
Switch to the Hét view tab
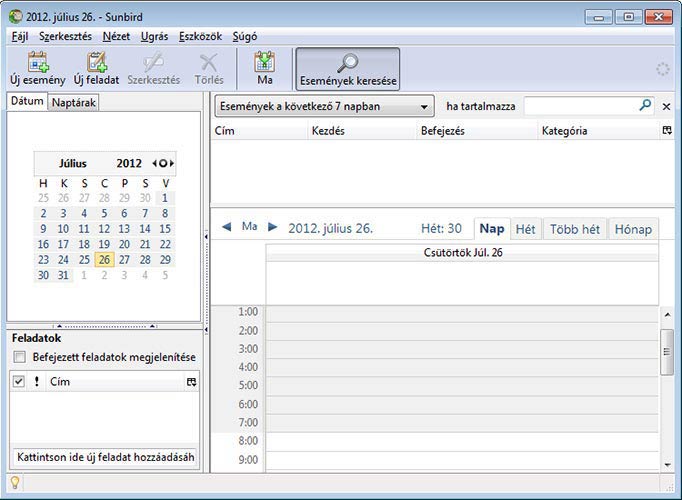(x=525, y=229)
